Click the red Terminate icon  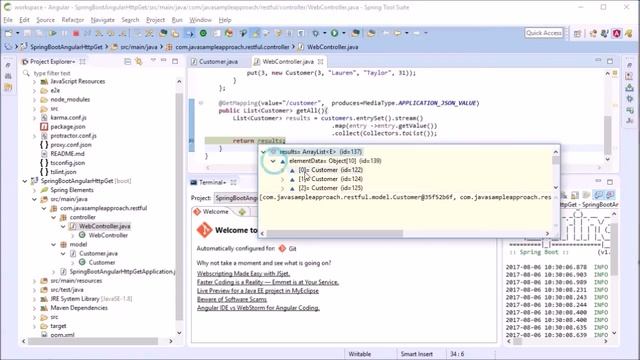[76, 33]
